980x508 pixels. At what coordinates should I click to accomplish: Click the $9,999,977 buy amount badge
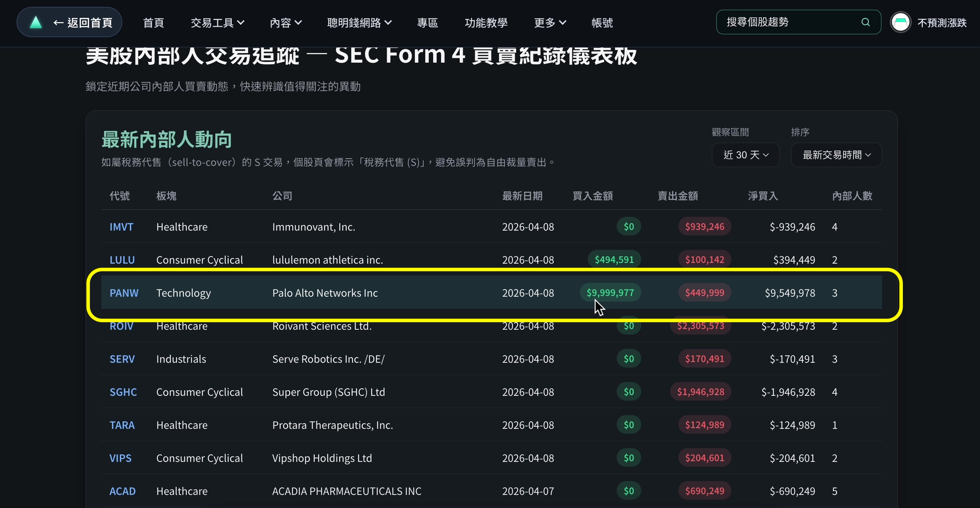[610, 293]
